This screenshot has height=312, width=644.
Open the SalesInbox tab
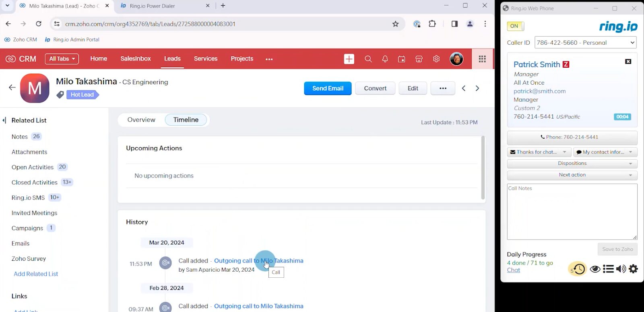point(136,59)
